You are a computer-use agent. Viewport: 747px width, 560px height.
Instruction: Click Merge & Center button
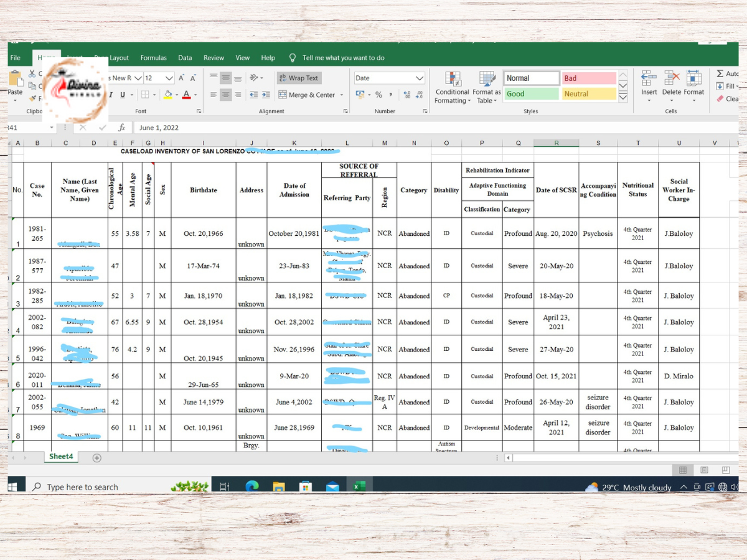coord(307,95)
